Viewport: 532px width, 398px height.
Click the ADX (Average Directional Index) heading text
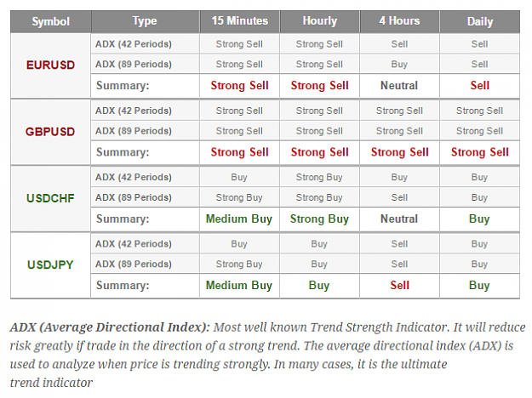110,327
